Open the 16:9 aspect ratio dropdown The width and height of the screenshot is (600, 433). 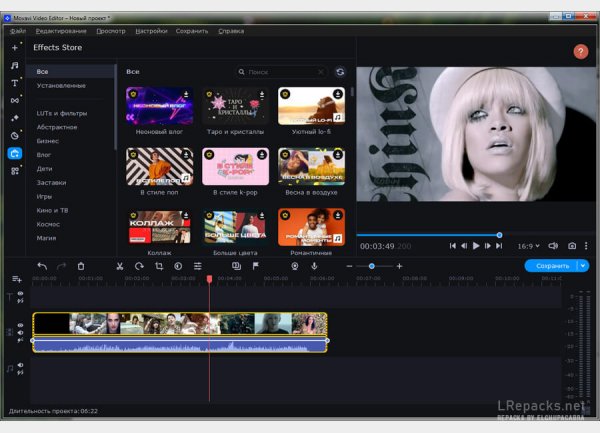[x=528, y=246]
